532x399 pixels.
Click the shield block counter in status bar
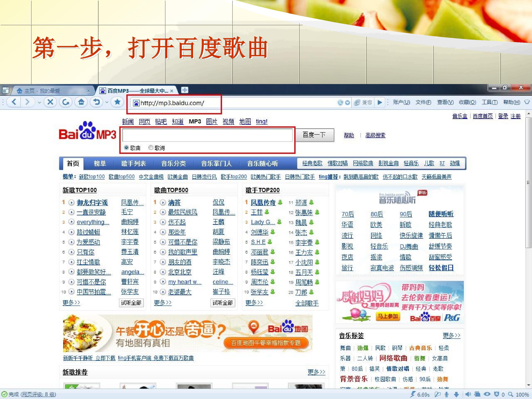pyautogui.click(x=499, y=394)
